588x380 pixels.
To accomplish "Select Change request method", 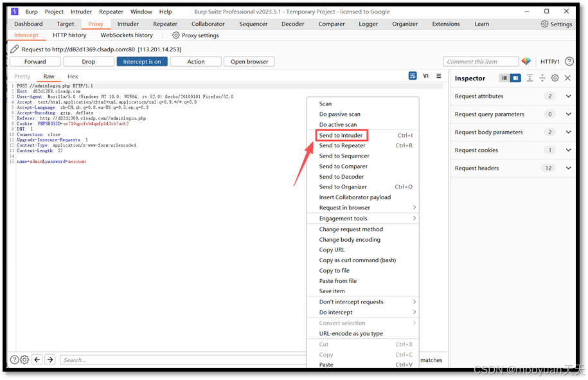I will tap(362, 229).
